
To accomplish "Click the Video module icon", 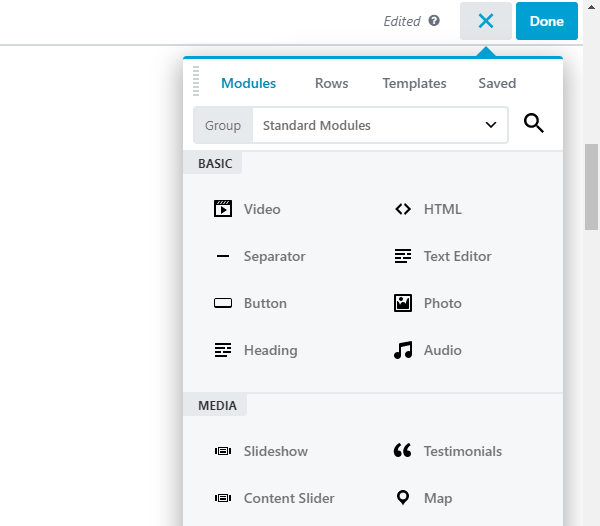I will (223, 209).
